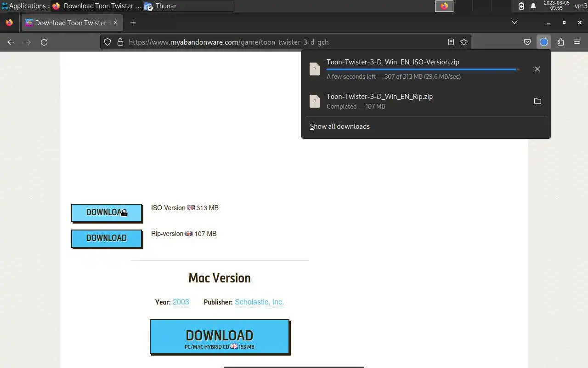Reload the current page

pyautogui.click(x=44, y=42)
